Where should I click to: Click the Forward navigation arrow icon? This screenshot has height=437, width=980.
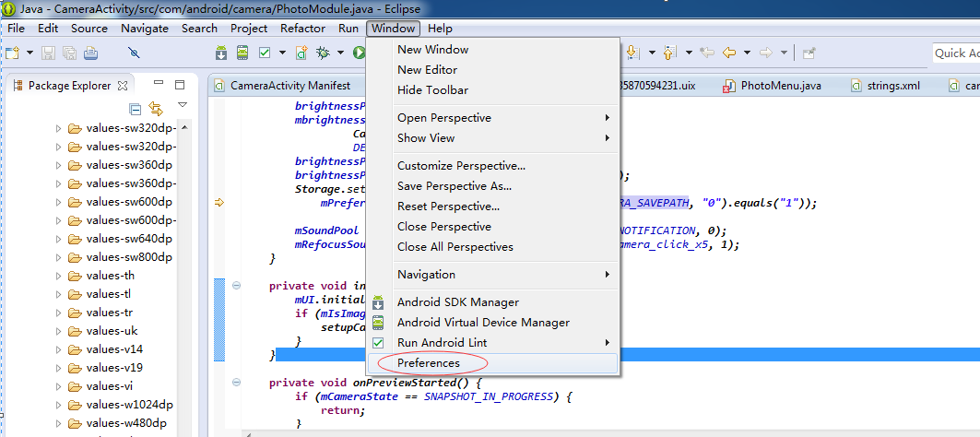coord(765,53)
